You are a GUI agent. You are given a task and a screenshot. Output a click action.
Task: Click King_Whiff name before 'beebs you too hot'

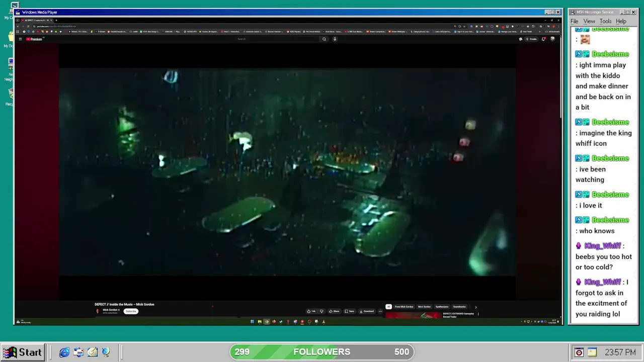coord(603,246)
